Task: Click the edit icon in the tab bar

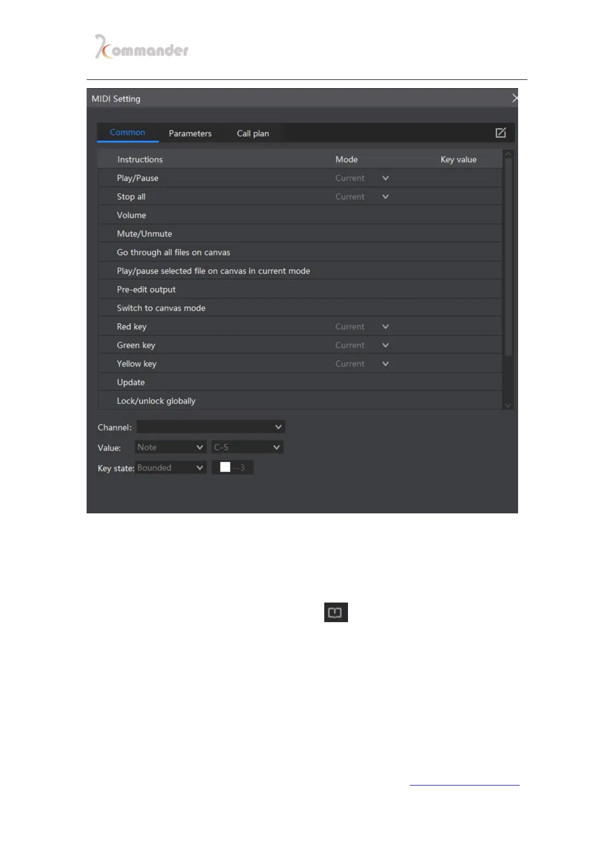Action: point(501,133)
